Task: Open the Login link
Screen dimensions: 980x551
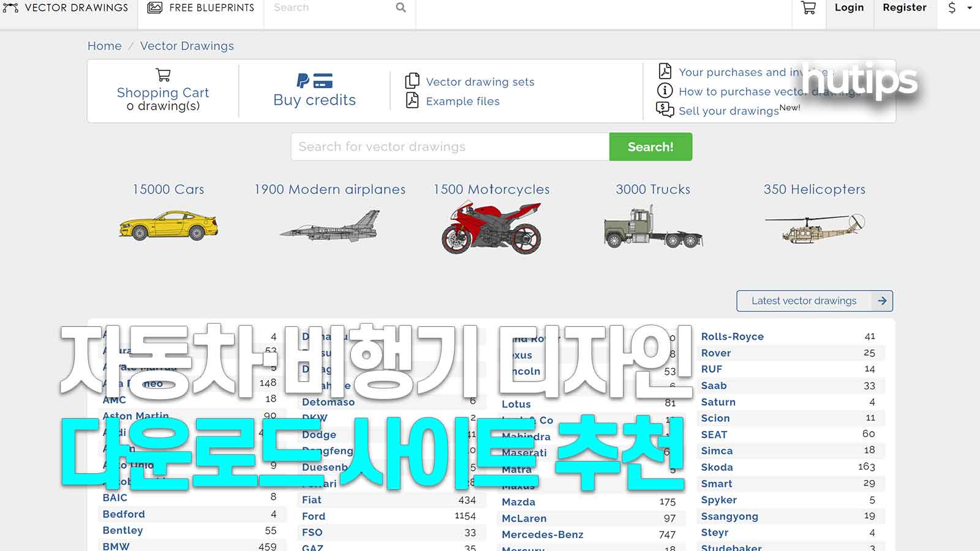Action: (x=849, y=8)
